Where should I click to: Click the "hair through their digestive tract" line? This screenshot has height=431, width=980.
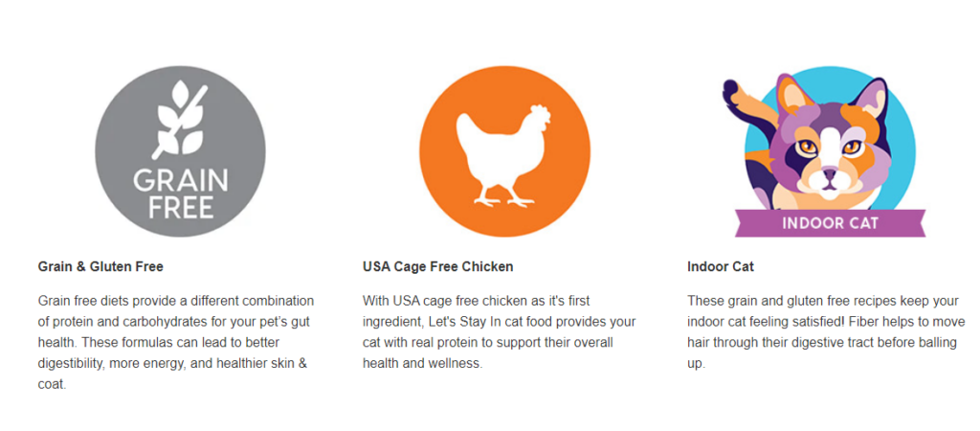click(x=768, y=344)
